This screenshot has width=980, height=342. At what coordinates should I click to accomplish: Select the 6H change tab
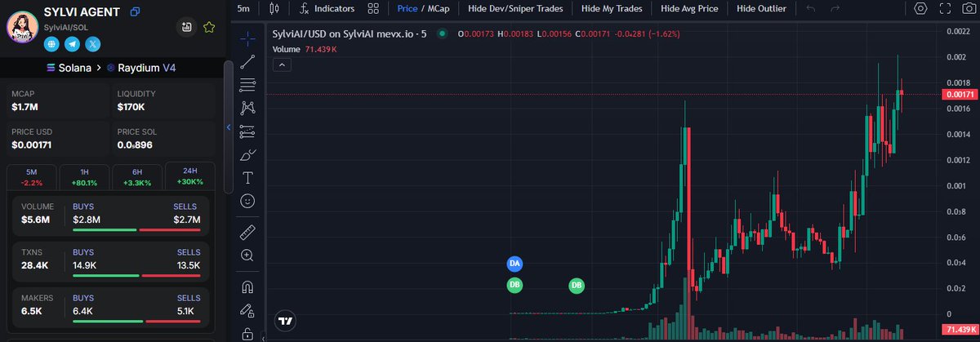(137, 176)
